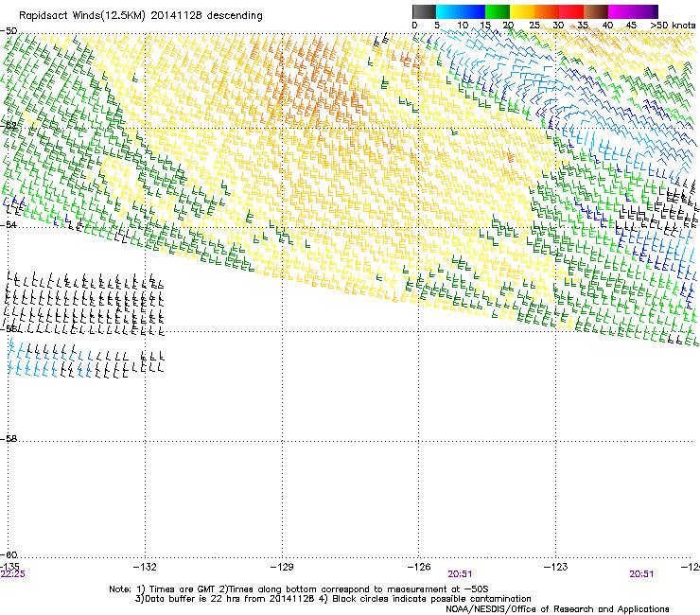Click the '-60' latitude label
The height and width of the screenshot is (615, 700).
point(9,554)
